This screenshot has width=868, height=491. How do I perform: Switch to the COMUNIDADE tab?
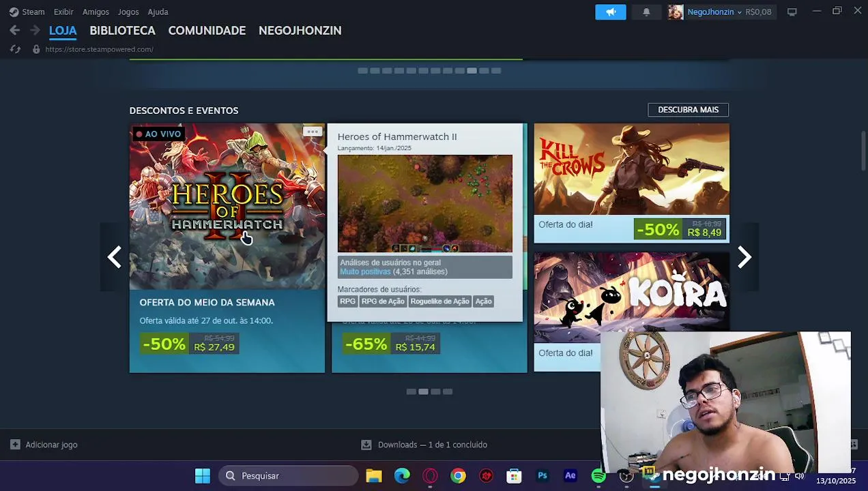tap(207, 31)
